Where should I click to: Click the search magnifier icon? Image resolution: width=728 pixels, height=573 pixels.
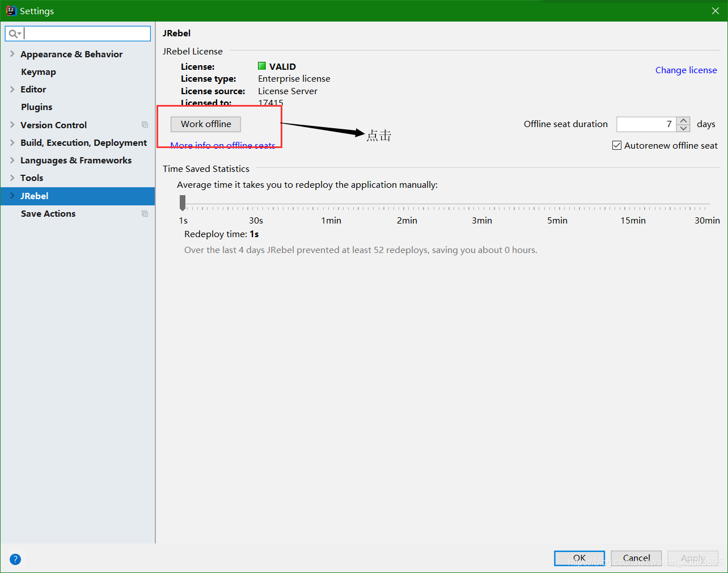tap(14, 34)
